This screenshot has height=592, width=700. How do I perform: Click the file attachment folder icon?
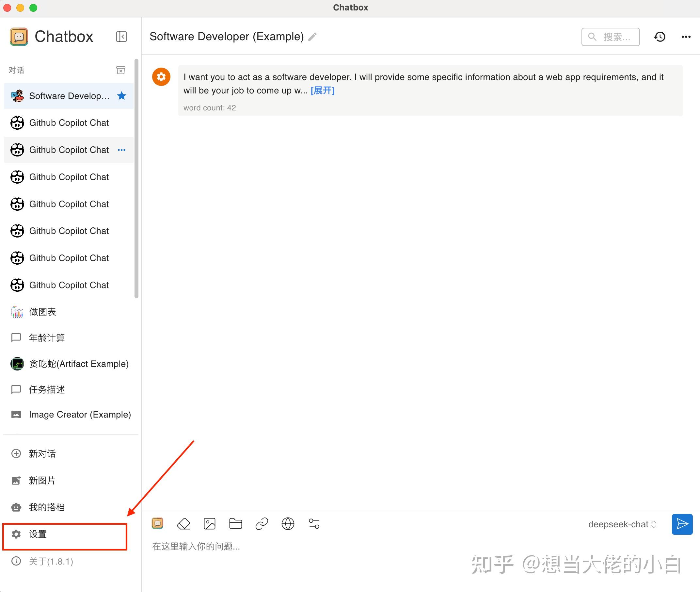point(235,523)
